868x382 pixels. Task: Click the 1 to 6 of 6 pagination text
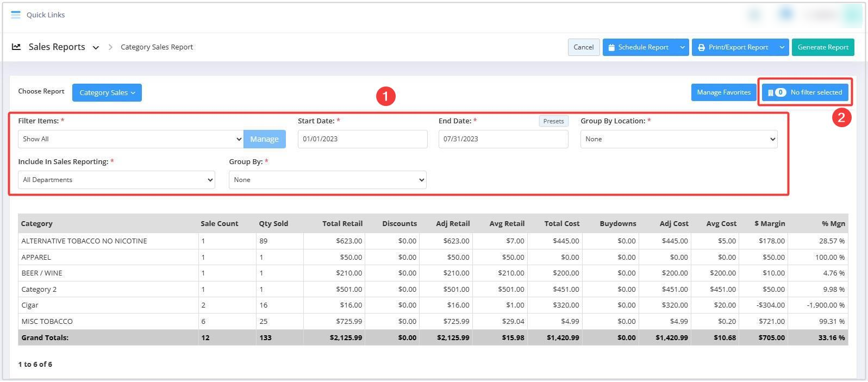pyautogui.click(x=35, y=364)
